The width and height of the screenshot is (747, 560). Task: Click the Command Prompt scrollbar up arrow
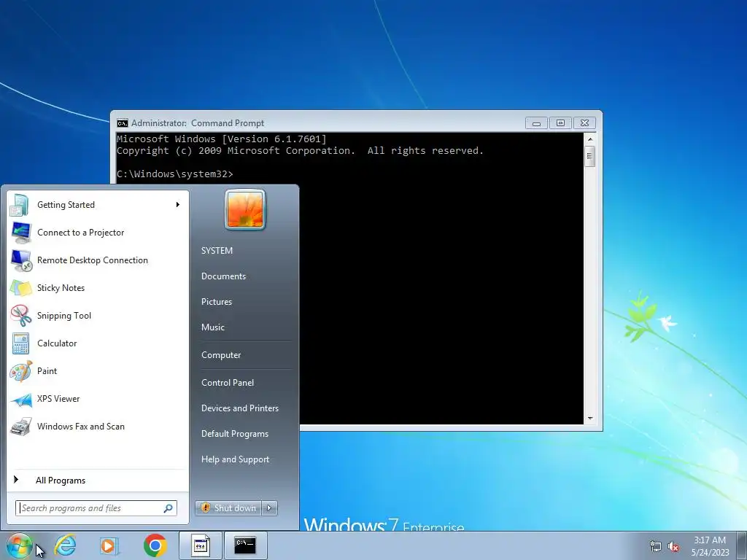(x=589, y=139)
